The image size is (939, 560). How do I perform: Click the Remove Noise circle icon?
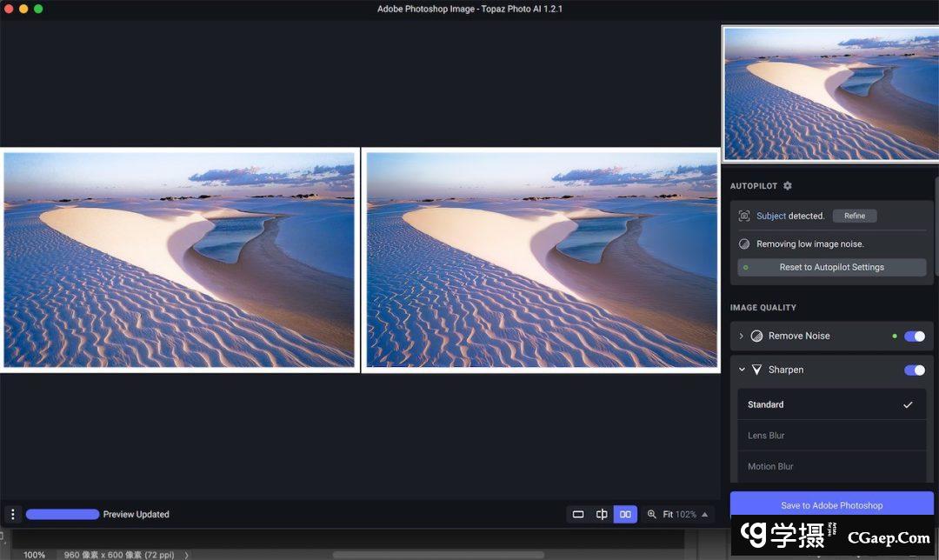click(756, 336)
